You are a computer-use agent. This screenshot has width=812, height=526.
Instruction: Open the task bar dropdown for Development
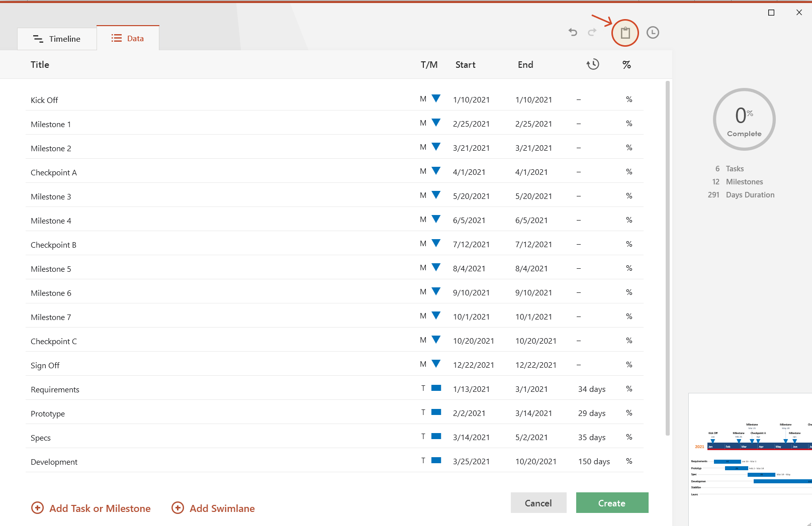click(435, 460)
